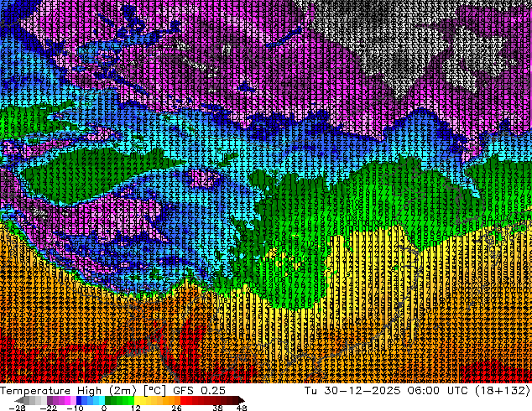The height and width of the screenshot is (411, 532).
Task: Click the 'Tu 30-12-2025 06:00 UTC' timestamp
Action: coord(388,391)
